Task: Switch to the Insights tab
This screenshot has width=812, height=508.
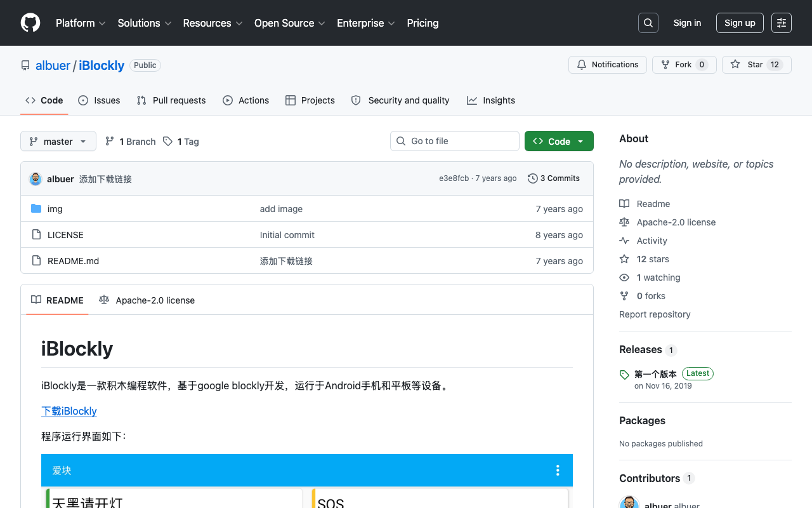Action: tap(491, 100)
